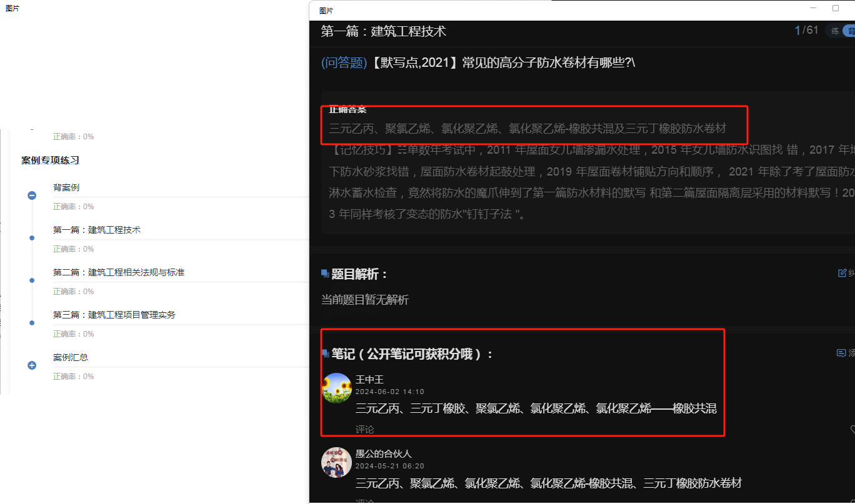Click the 【记忆技巧】 explanation paragraph

pyautogui.click(x=591, y=182)
